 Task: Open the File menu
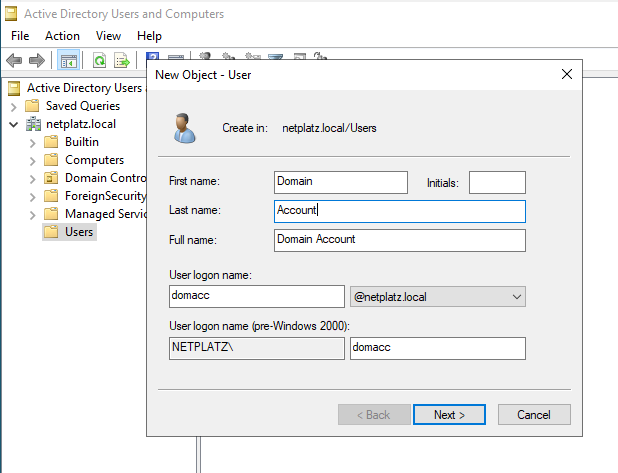[x=20, y=36]
